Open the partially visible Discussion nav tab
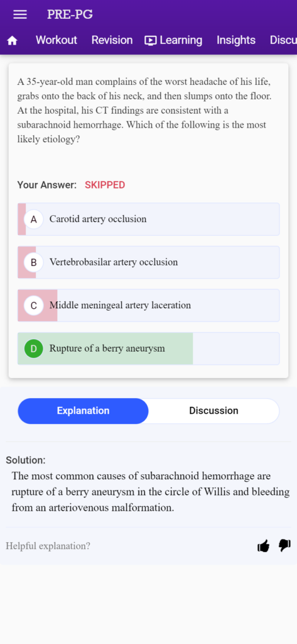Viewport: 297px width, 644px height. pos(283,40)
